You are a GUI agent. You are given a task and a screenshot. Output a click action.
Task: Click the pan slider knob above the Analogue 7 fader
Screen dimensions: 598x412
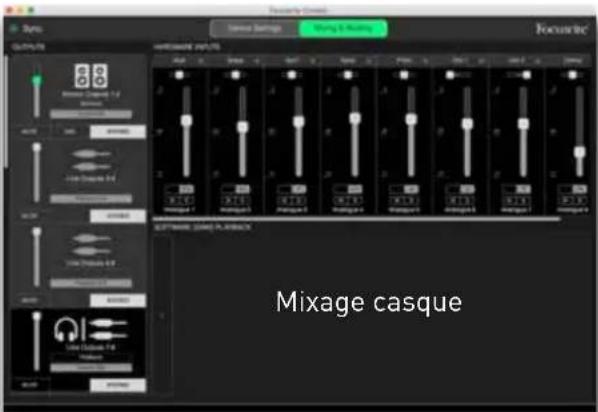point(527,75)
